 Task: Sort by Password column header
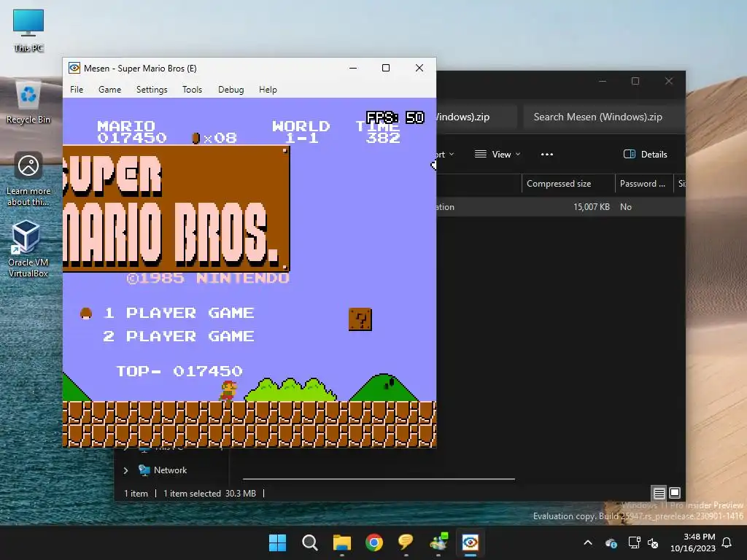tap(643, 184)
